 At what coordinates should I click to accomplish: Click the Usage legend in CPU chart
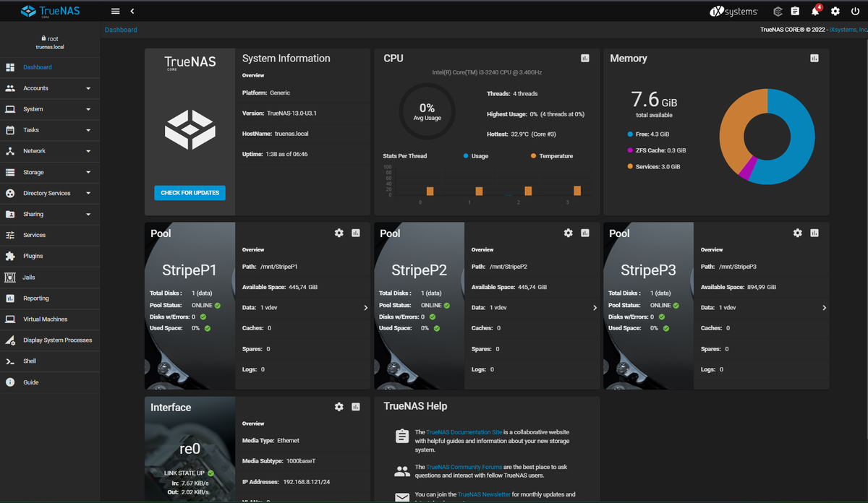475,156
